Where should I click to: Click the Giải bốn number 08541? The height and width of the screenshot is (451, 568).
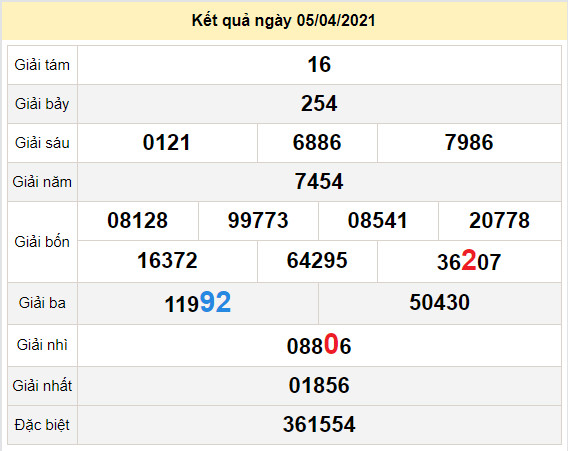378,220
